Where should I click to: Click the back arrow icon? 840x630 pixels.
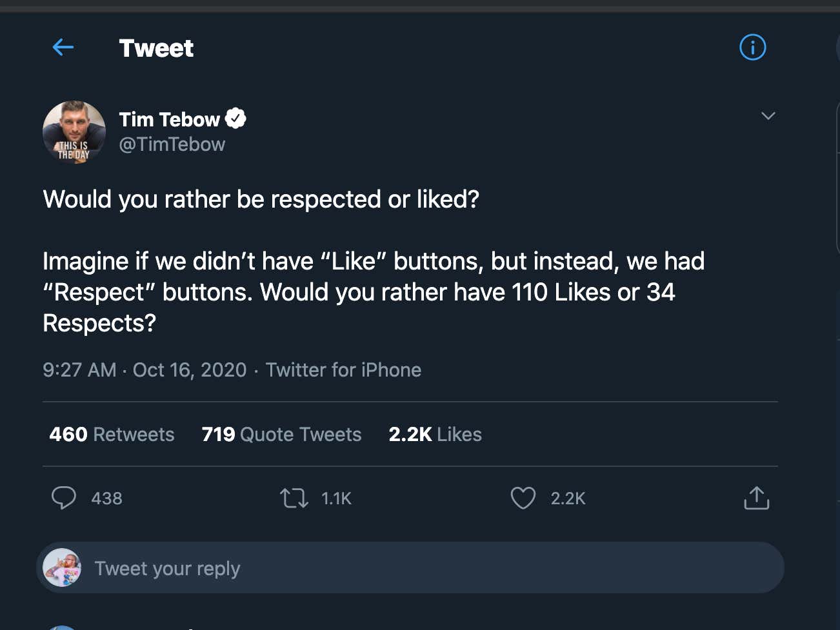point(63,47)
